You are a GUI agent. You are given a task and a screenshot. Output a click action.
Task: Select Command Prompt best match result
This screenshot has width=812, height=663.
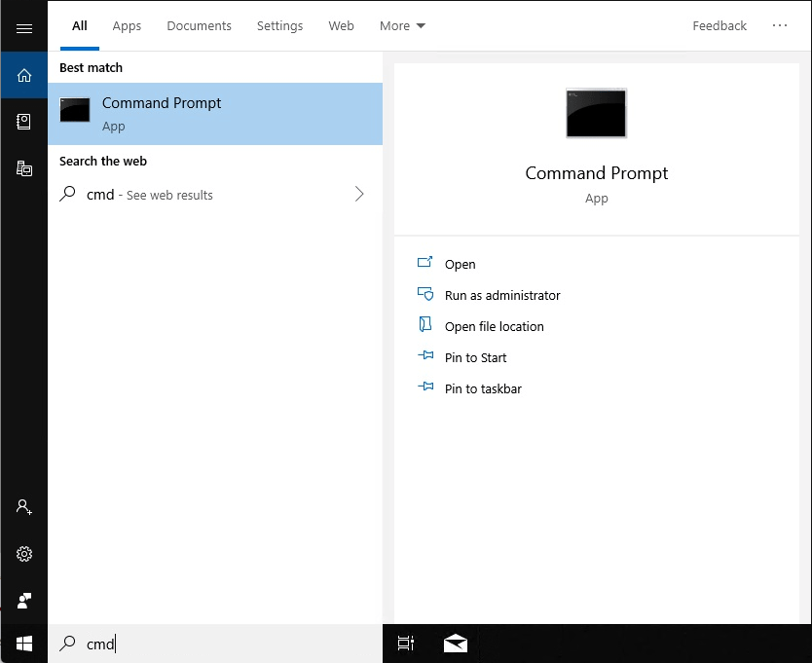coord(214,114)
